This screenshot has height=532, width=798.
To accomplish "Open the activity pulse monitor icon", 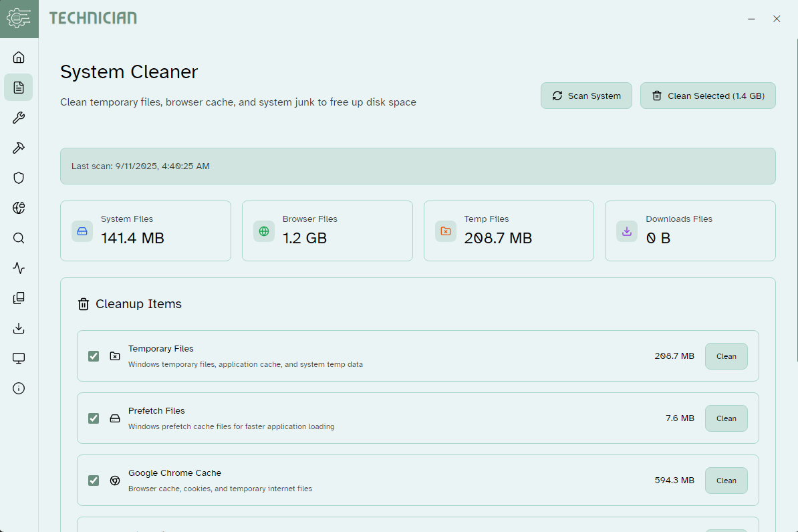I will tap(19, 268).
